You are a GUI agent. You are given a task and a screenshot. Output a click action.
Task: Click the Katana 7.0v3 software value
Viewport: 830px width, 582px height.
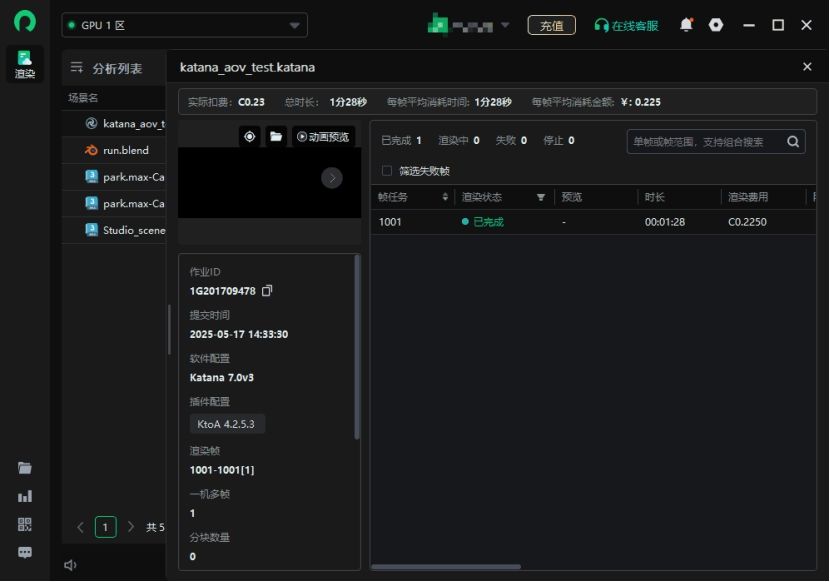pos(221,378)
